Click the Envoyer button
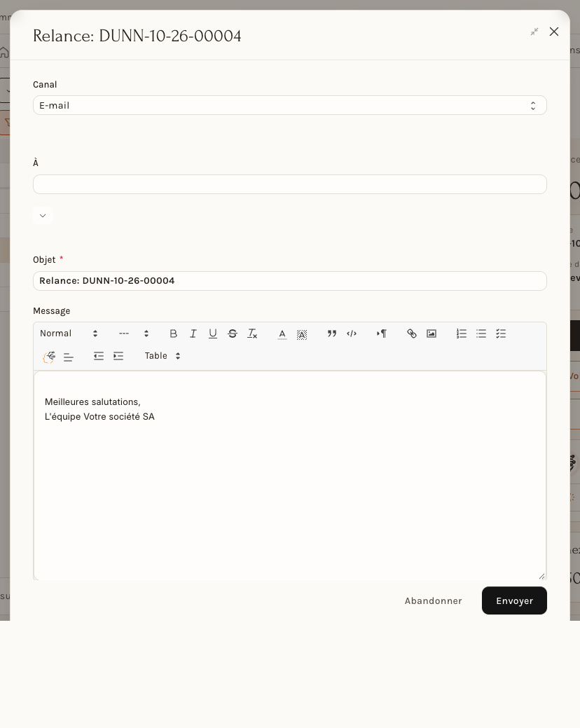 coord(514,600)
